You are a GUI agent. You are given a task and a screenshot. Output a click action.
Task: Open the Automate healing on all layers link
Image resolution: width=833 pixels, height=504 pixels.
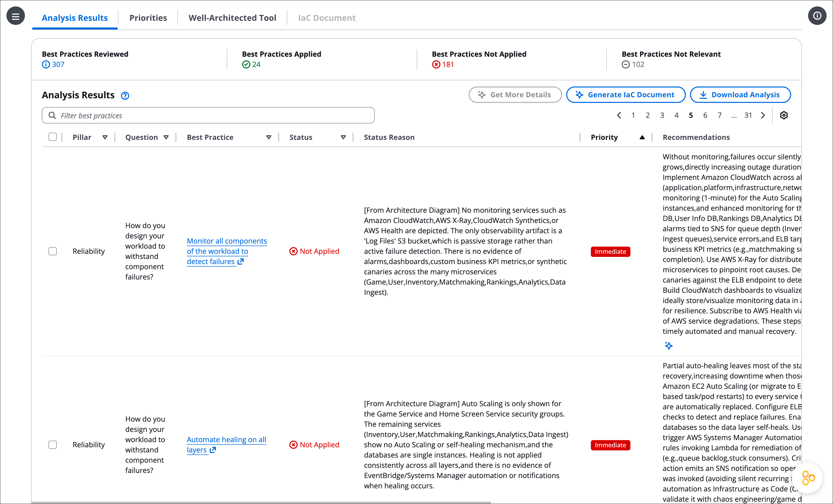pos(226,444)
